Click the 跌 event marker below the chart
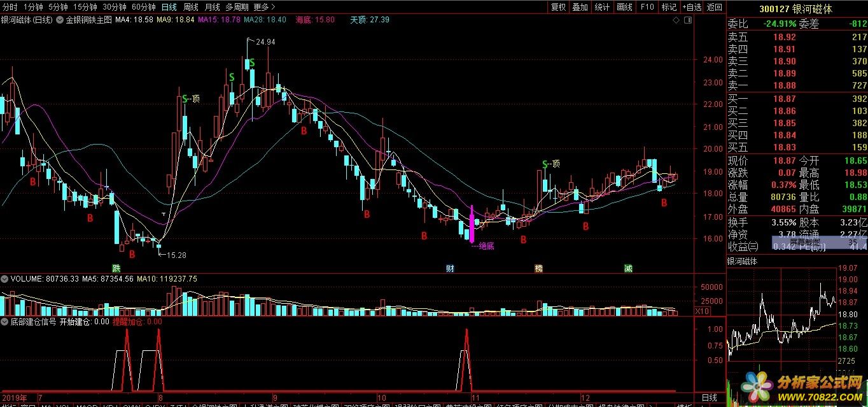Viewport: 868px width, 407px height. tap(116, 268)
